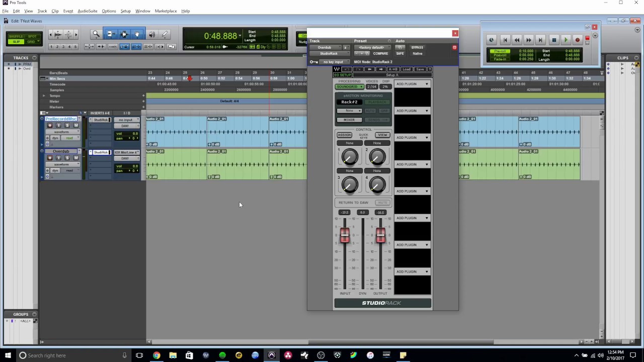The image size is (644, 362).
Task: Open the File menu
Action: (x=5, y=11)
